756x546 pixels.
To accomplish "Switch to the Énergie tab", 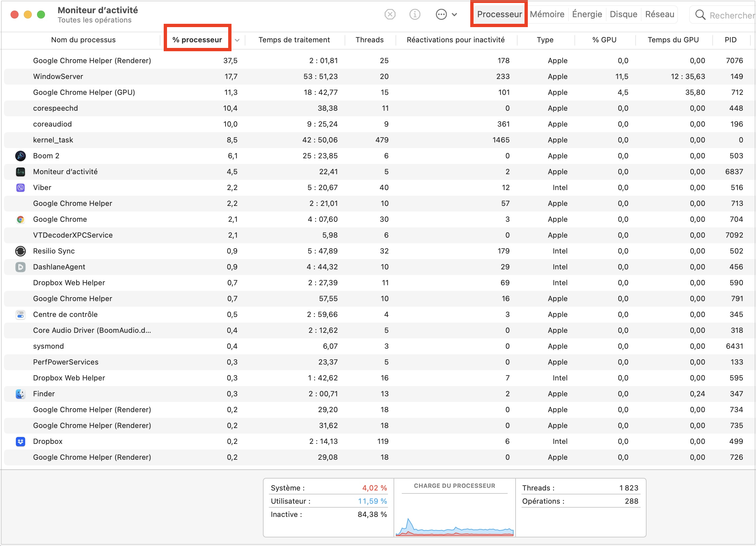I will point(587,14).
